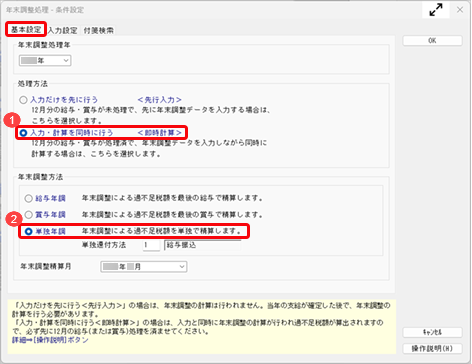Open the 付箋検索 tab
This screenshot has width=472, height=364.
(99, 30)
